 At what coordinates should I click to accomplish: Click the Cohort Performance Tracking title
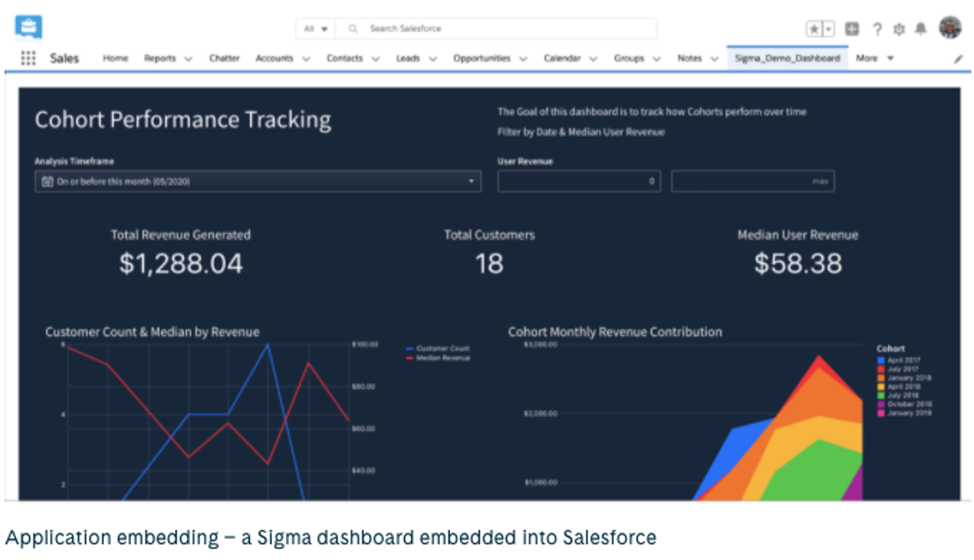pos(183,120)
